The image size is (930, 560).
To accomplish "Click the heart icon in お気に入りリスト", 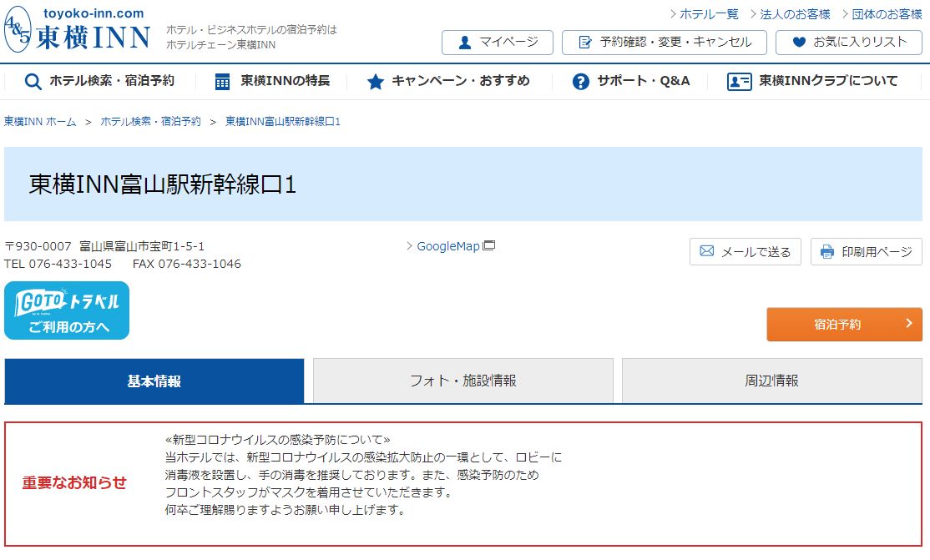I will click(x=799, y=42).
